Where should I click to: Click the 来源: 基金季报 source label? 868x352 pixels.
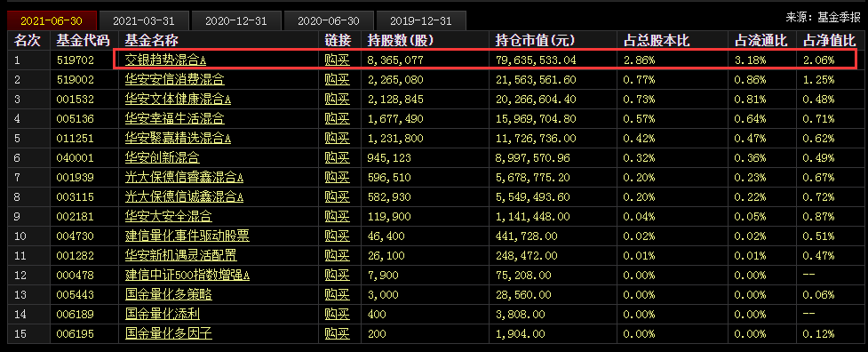(824, 17)
